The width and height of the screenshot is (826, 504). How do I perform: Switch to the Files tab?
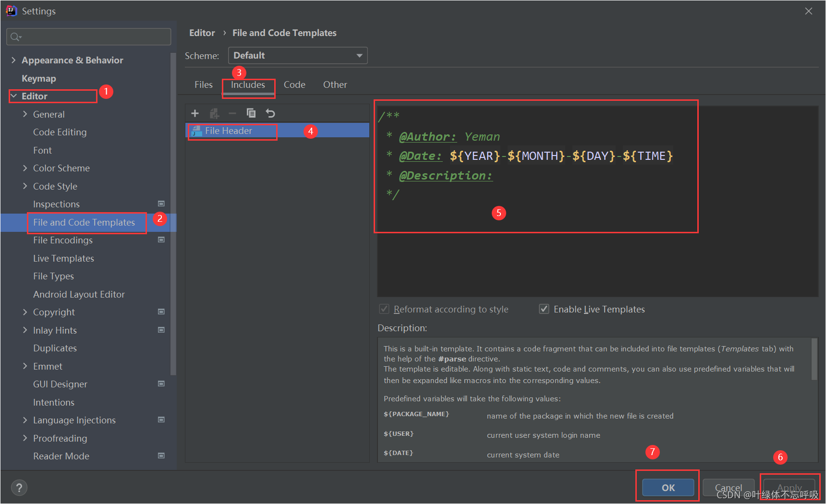point(204,84)
